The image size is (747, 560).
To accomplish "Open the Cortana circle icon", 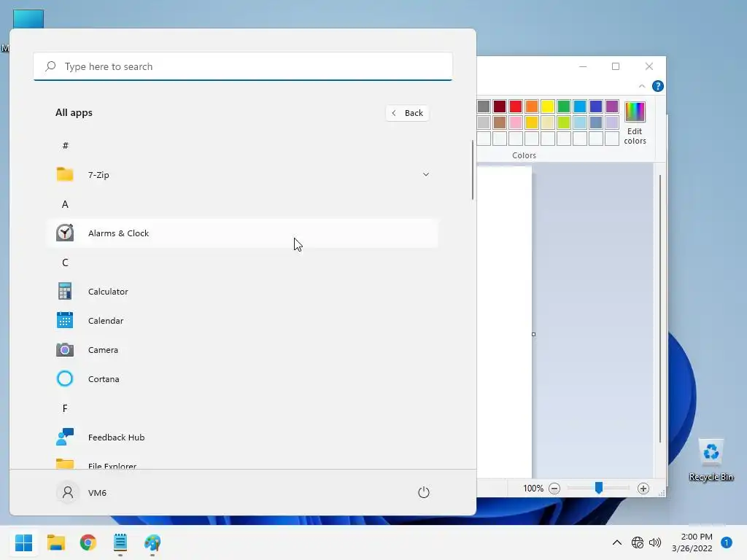I will click(65, 378).
